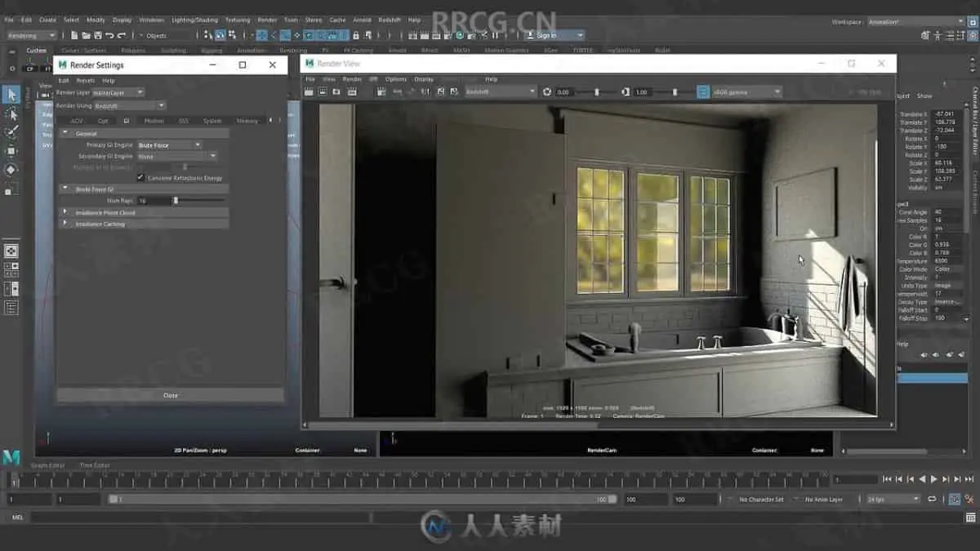
Task: Click the Open Scene folder icon
Action: (86, 35)
